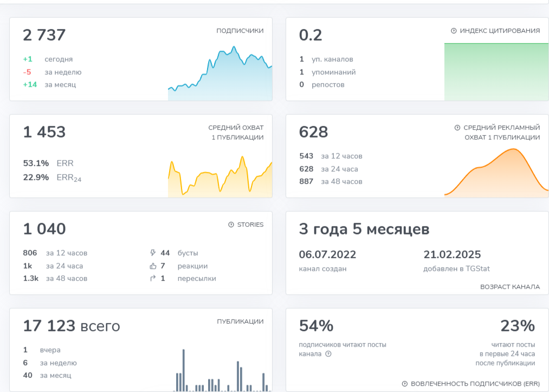Click the green citation index chart
The image size is (549, 392).
click(496, 71)
